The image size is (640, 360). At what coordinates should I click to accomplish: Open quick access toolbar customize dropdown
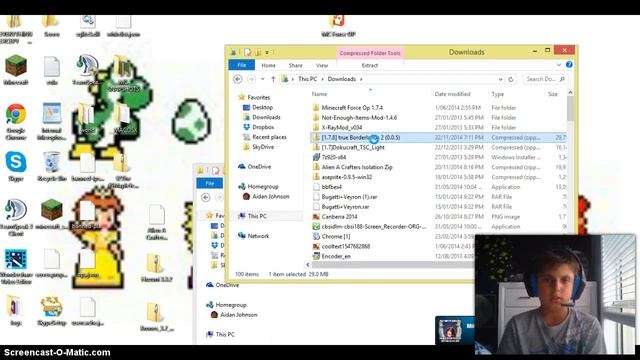pyautogui.click(x=267, y=52)
